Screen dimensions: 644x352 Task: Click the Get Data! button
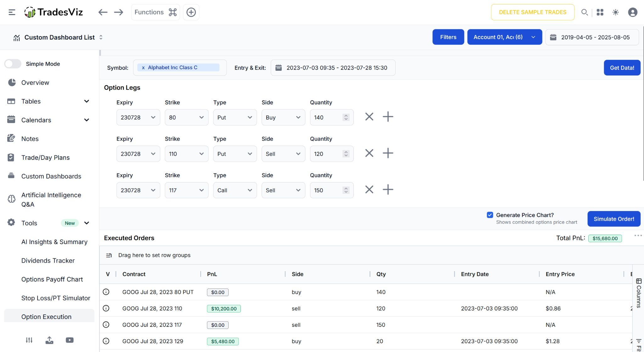click(622, 68)
